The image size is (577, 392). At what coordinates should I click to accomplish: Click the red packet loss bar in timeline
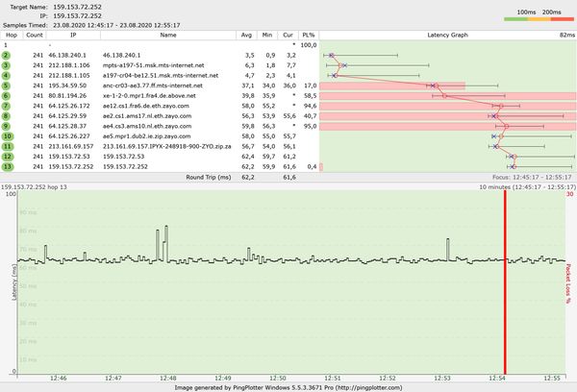point(505,288)
